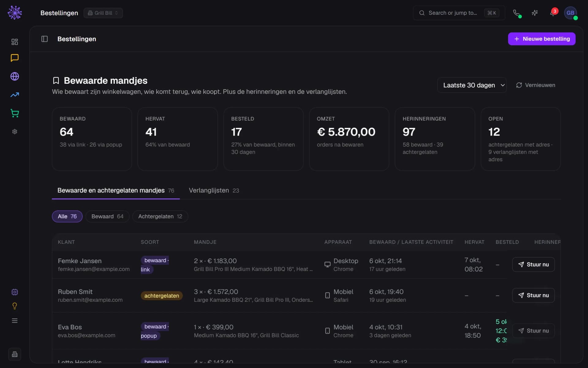Click the Nieuwe bestelling button

541,39
